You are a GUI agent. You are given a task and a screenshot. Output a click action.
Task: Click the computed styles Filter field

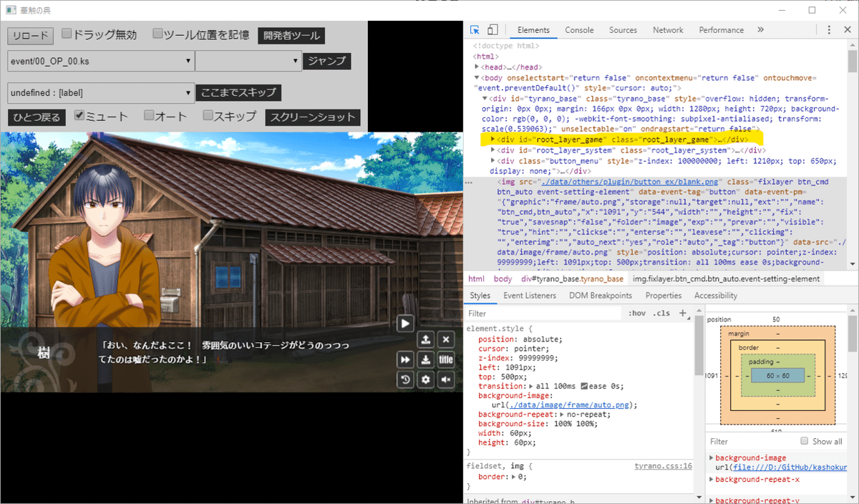(752, 441)
